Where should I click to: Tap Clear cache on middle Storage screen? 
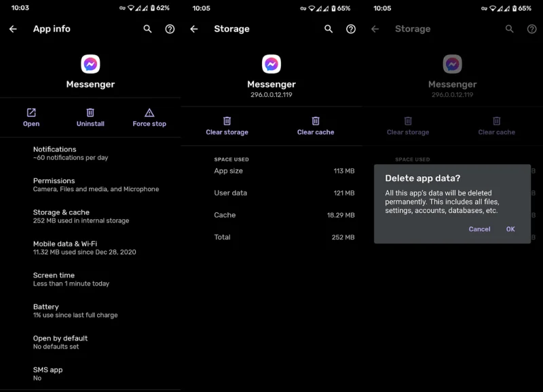(x=316, y=126)
